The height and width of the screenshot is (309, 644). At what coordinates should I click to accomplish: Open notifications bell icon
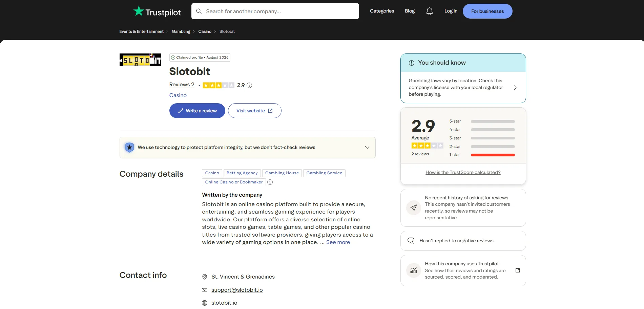coord(429,11)
